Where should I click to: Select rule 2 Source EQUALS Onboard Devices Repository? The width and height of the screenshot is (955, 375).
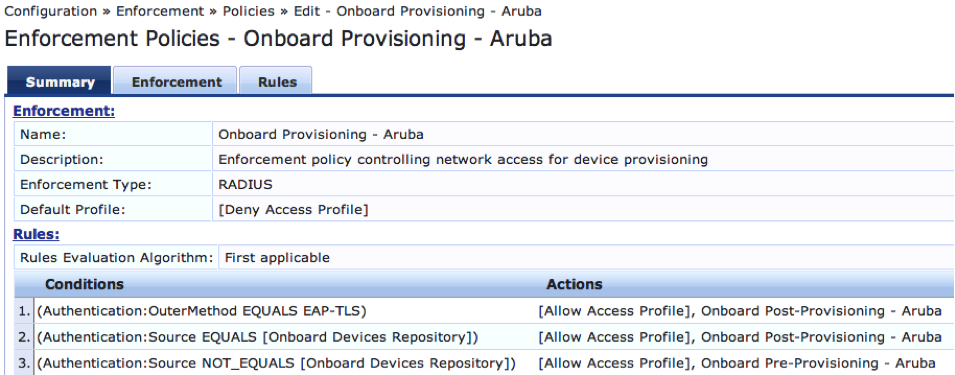pos(485,337)
